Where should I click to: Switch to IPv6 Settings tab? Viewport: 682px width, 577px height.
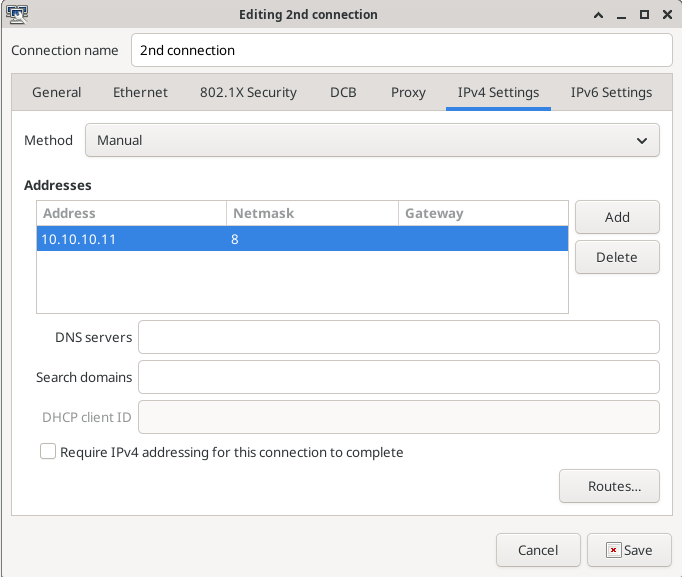click(611, 92)
